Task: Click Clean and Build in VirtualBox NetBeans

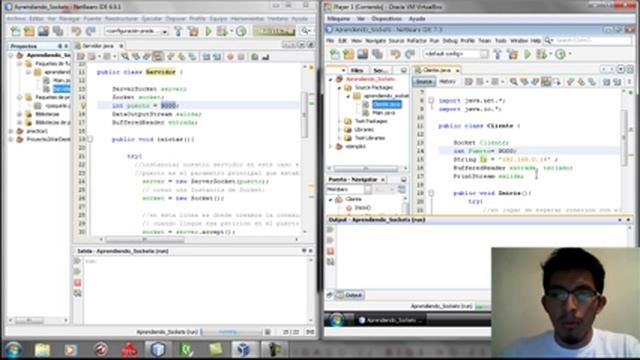Action: click(512, 54)
